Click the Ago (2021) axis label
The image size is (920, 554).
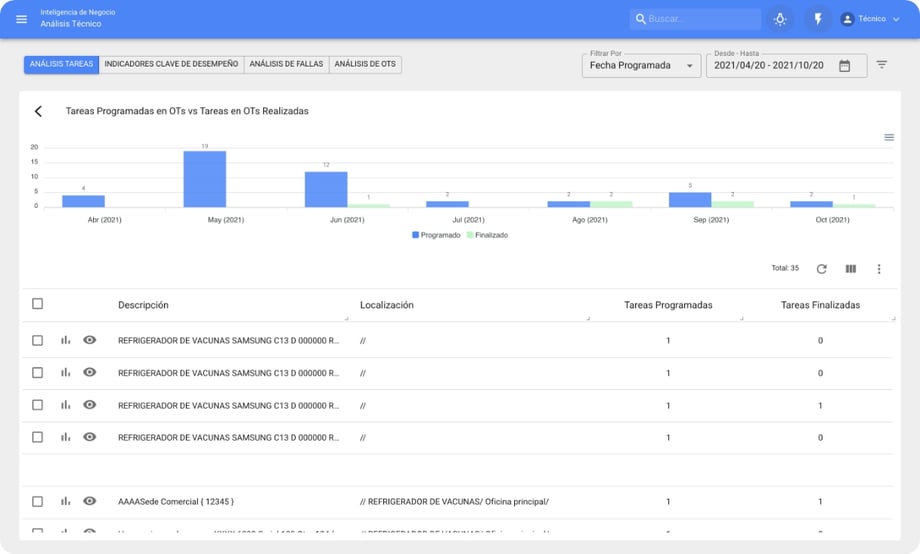tap(590, 220)
